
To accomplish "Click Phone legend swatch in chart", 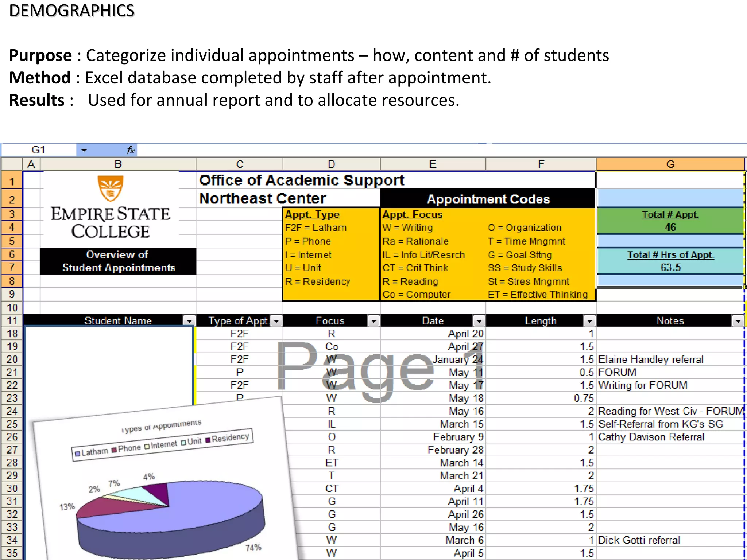I will point(114,450).
